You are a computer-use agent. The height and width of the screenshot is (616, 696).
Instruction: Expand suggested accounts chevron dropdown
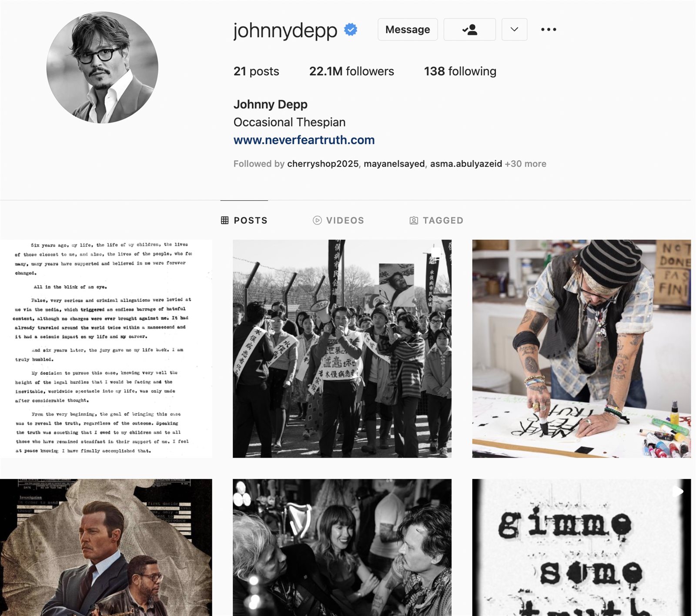click(514, 30)
